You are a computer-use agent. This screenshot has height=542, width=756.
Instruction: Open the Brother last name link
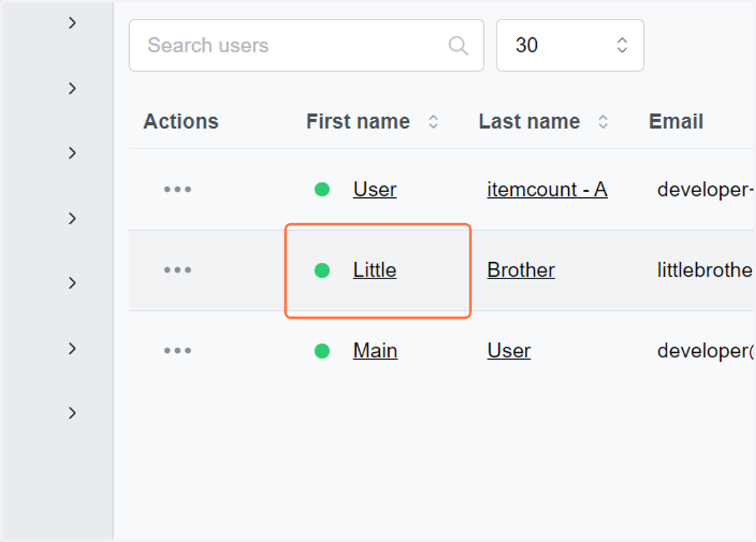[x=521, y=270]
